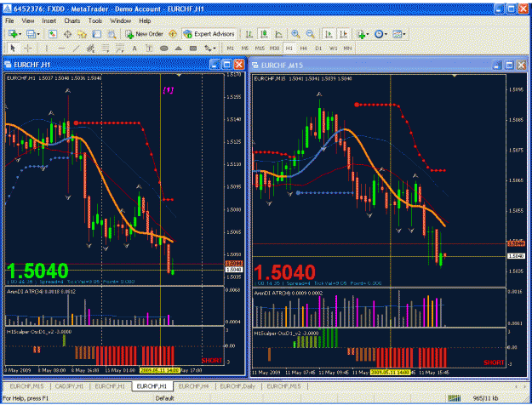
Task: Switch to bar chart display
Action: [x=249, y=34]
